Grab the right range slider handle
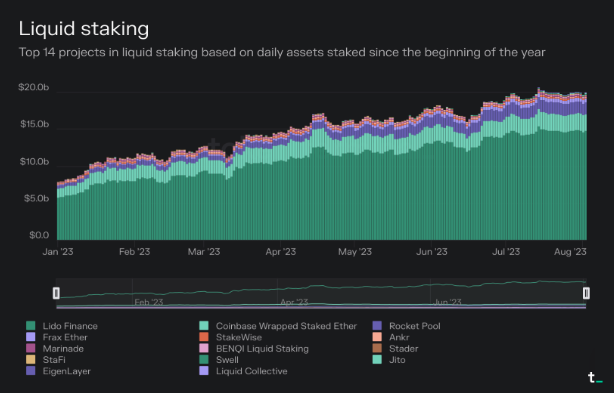 click(586, 293)
